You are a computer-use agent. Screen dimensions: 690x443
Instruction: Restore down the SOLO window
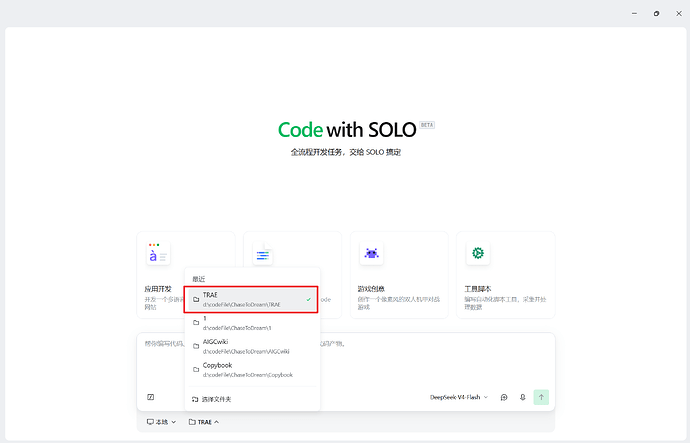coord(657,14)
